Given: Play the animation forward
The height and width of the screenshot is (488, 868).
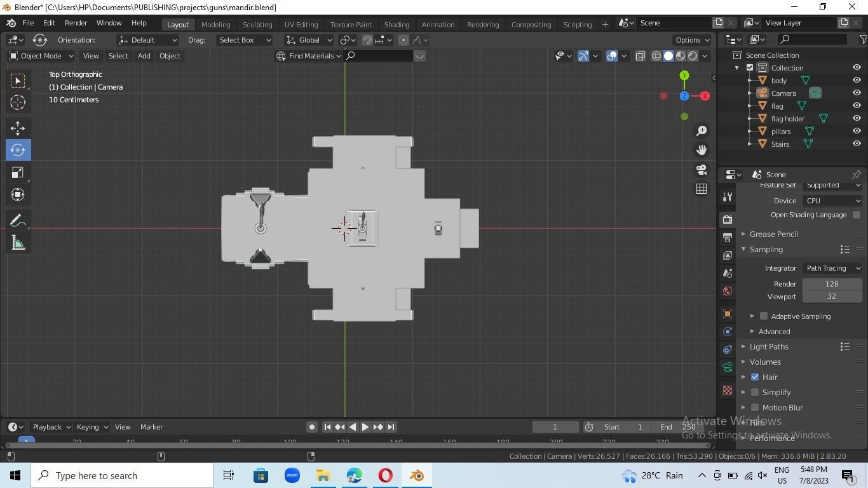Looking at the screenshot, I should click(x=365, y=427).
